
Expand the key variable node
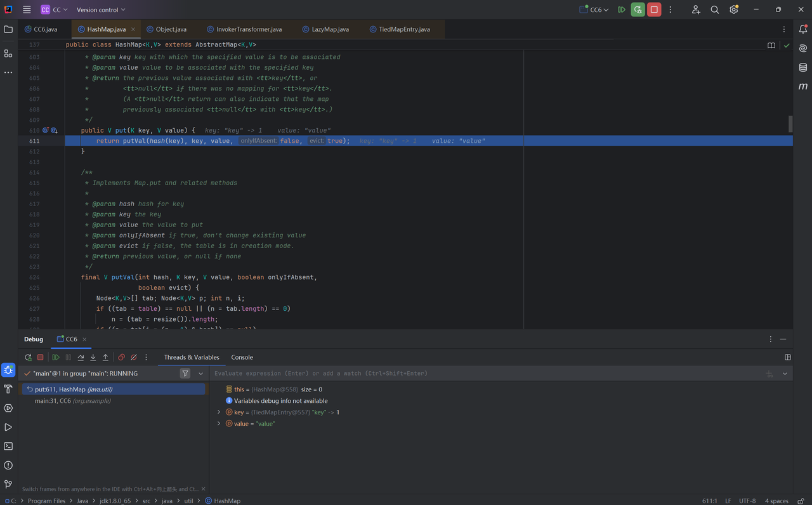[219, 412]
